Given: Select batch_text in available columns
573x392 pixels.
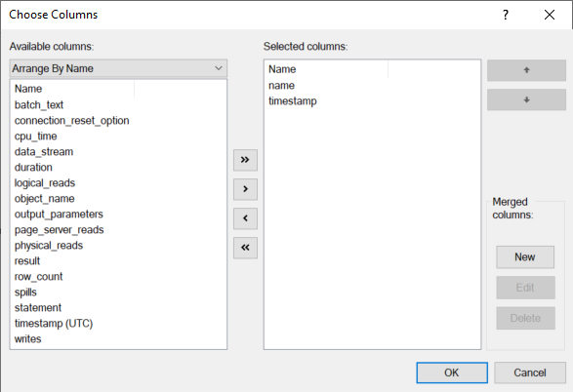Looking at the screenshot, I should 39,104.
